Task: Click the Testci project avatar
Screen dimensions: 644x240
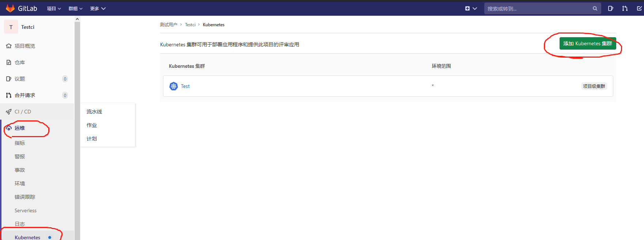Action: tap(11, 27)
